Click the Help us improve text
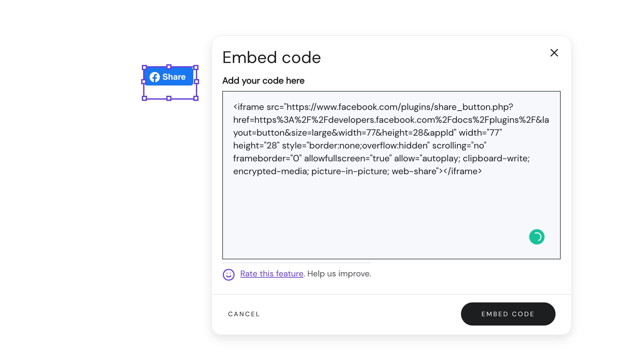The width and height of the screenshot is (644, 358). (x=339, y=273)
